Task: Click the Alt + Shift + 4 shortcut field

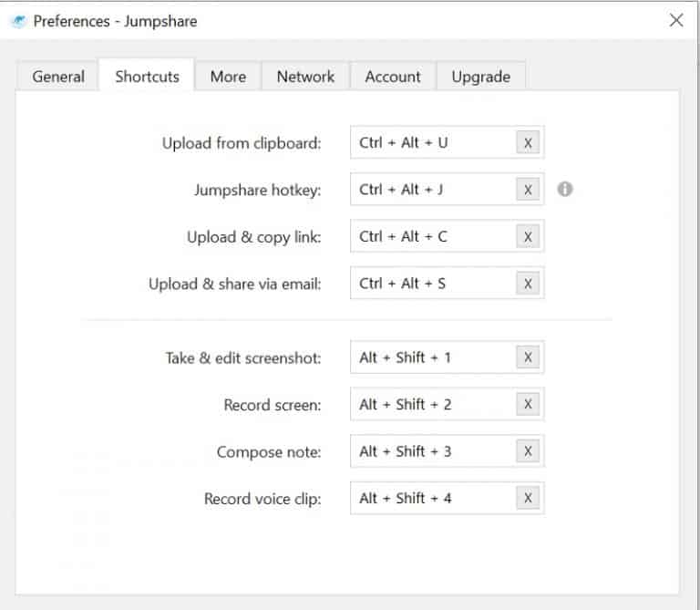Action: pyautogui.click(x=448, y=498)
